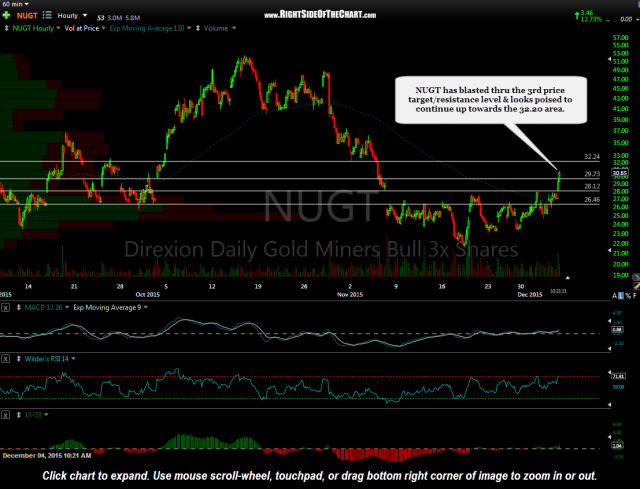Expand the Wilder's RSI 14 dropdown
This screenshot has height=489, width=640.
pos(73,359)
